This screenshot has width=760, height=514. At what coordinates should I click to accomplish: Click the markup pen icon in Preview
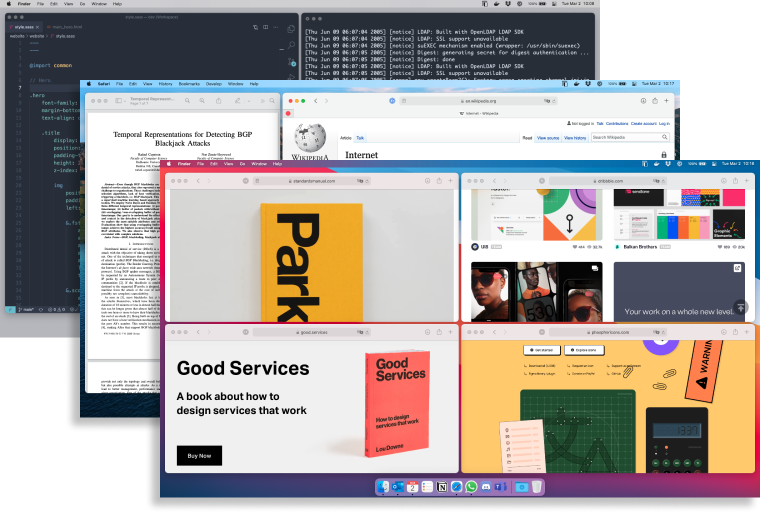pos(238,101)
